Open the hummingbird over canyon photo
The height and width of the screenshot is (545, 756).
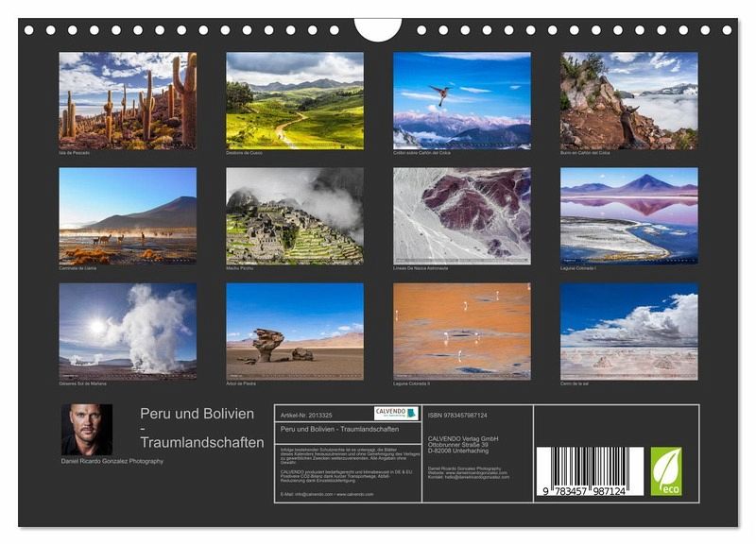[462, 101]
